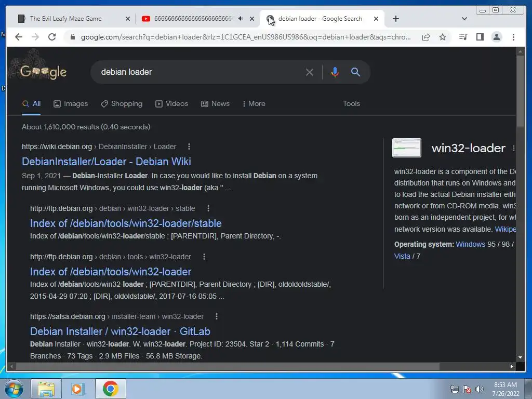Reload the Google search page
The image size is (532, 399).
pyautogui.click(x=52, y=37)
